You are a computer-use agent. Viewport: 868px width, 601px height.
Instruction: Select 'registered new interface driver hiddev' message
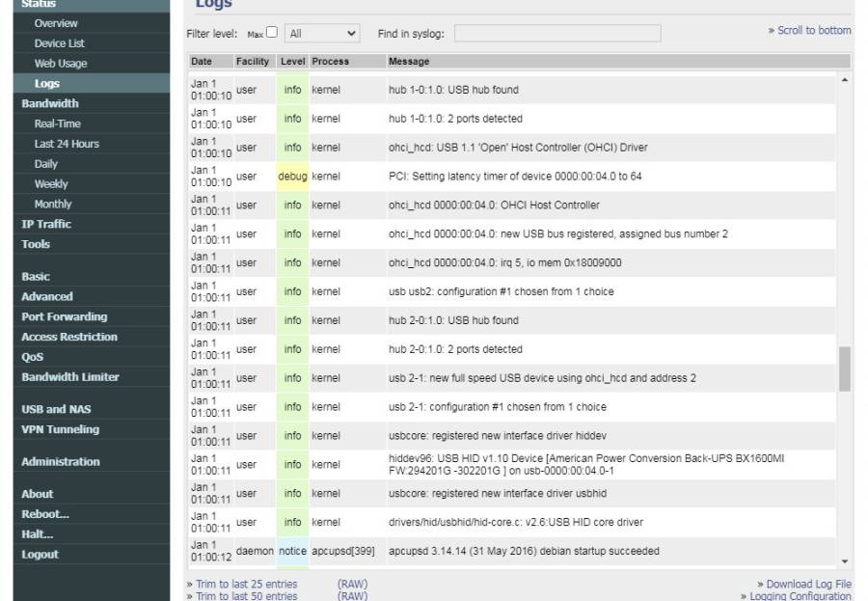click(497, 436)
